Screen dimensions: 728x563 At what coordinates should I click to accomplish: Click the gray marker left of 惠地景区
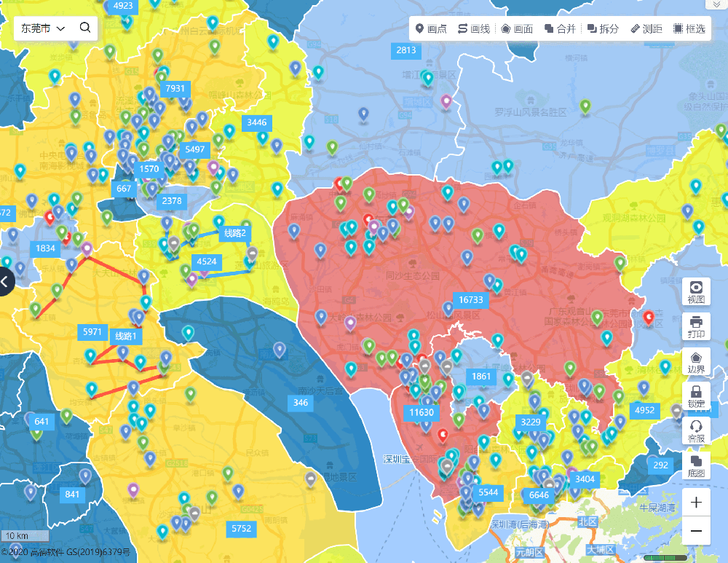[x=311, y=479]
